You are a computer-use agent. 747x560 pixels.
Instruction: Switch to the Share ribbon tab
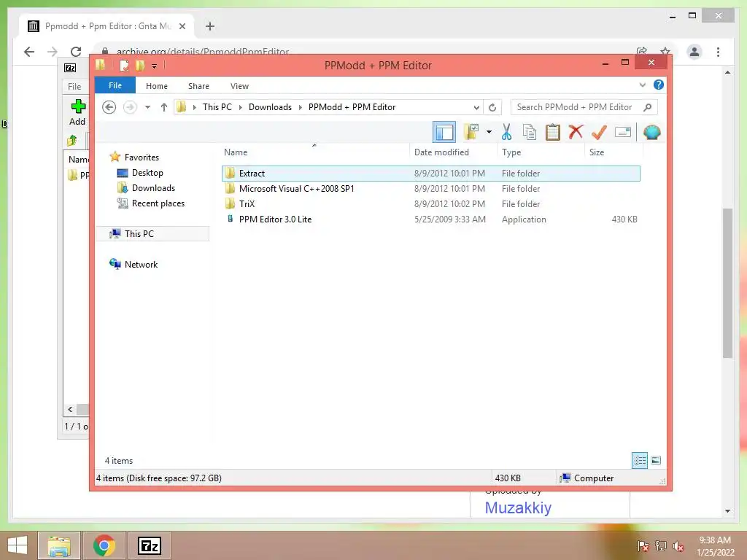[198, 86]
